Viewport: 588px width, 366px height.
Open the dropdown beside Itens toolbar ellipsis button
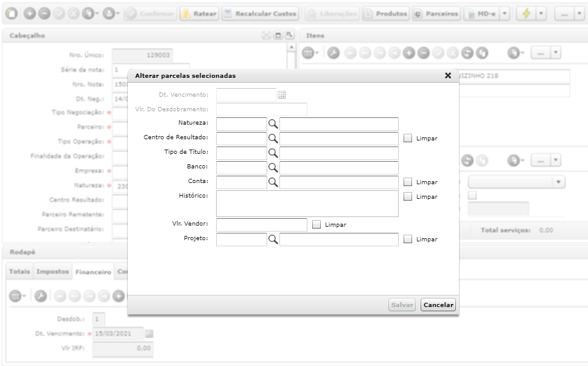(556, 53)
